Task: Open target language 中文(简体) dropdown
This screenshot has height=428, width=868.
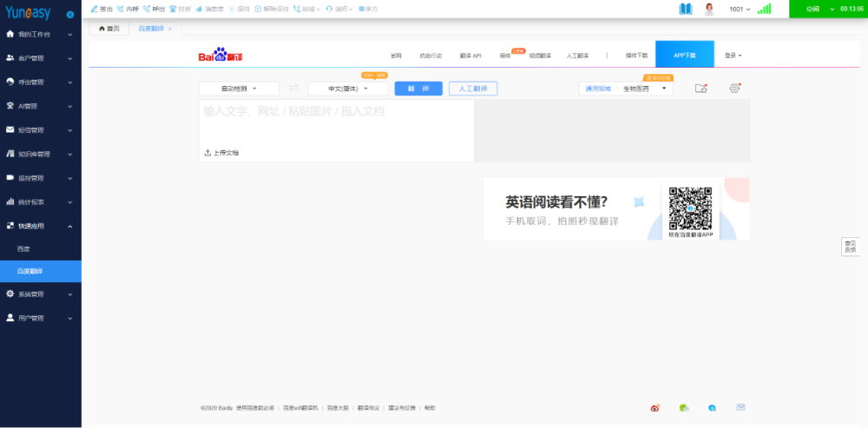Action: pos(348,89)
